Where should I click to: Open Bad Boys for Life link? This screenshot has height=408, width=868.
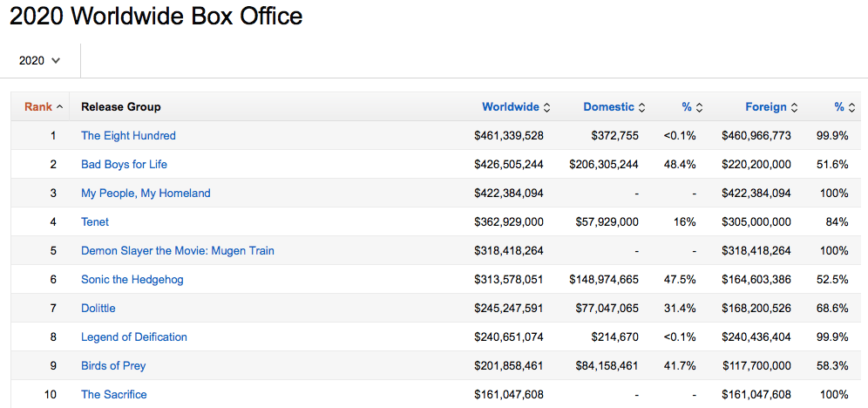pos(124,165)
